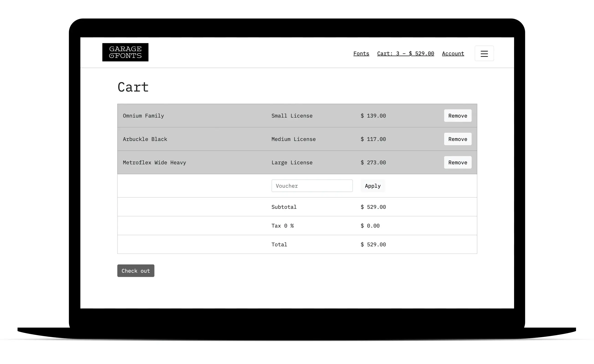The image size is (594, 364).
Task: Select the Metroflex Wide Heavy item name
Action: [x=154, y=162]
